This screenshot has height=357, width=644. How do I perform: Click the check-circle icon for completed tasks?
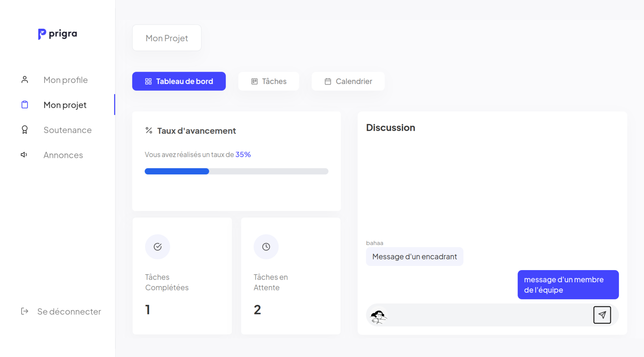coord(157,247)
